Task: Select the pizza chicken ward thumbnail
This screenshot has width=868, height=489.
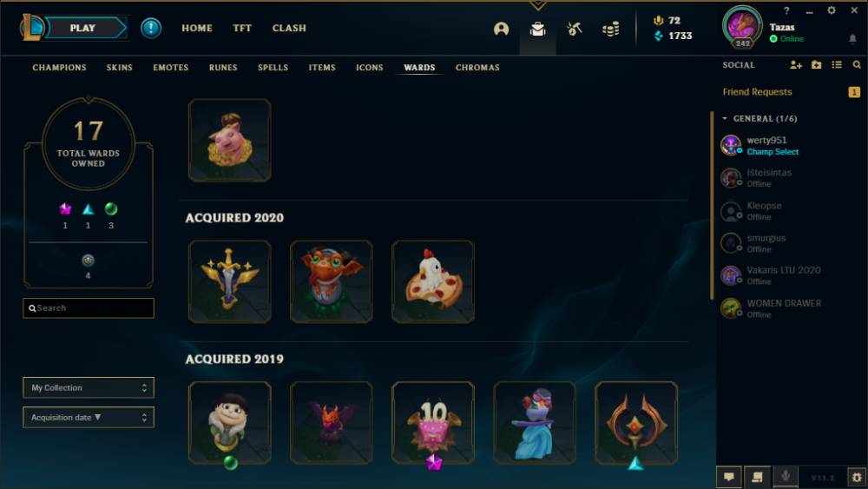Action: (x=433, y=281)
